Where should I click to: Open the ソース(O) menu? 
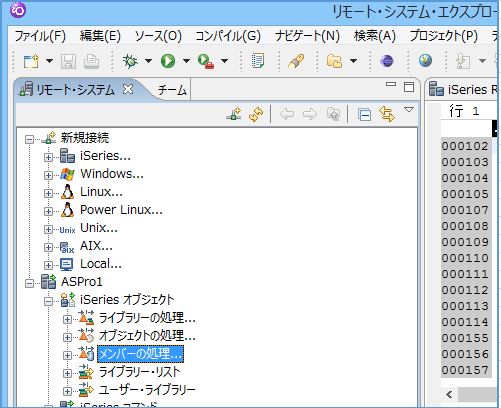(x=158, y=36)
